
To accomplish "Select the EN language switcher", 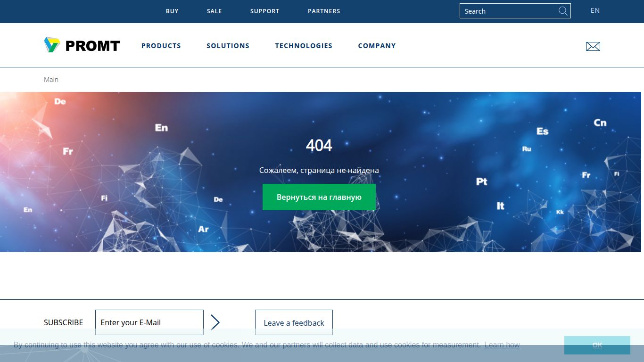I will pos(595,10).
